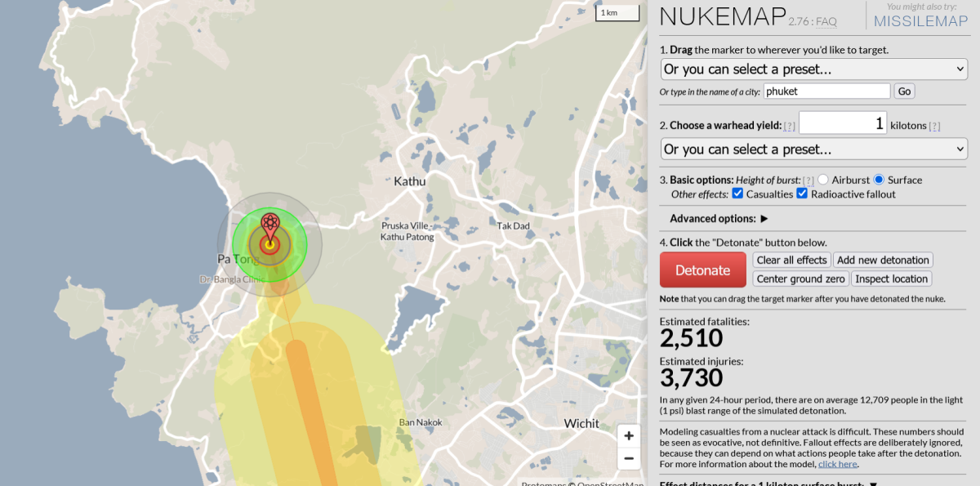980x486 pixels.
Task: Open the target city preset dropdown
Action: click(x=814, y=69)
